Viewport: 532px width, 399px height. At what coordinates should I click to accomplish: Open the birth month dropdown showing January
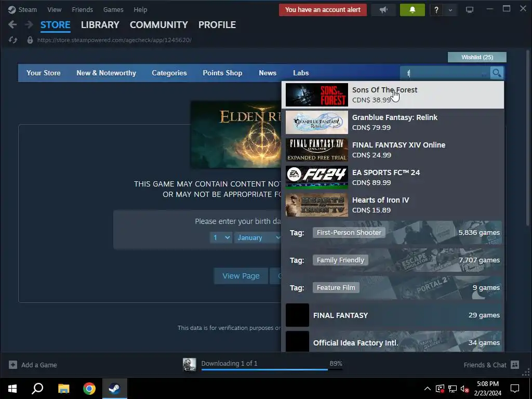[x=258, y=237]
